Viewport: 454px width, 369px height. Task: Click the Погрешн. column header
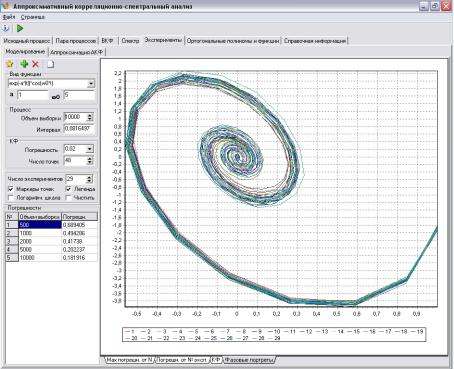pos(80,217)
